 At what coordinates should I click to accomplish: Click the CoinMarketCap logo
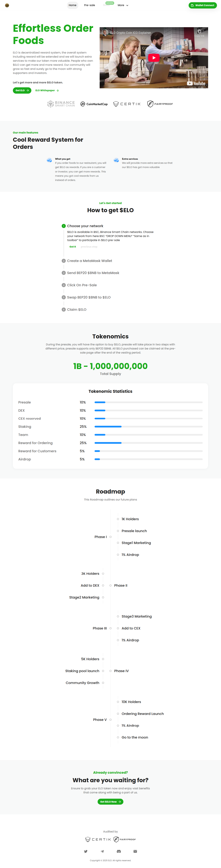pos(94,104)
